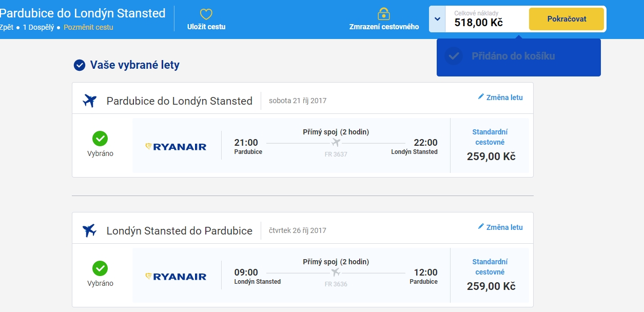The height and width of the screenshot is (312, 644).
Task: Click the pencil icon on return flight
Action: (x=481, y=226)
